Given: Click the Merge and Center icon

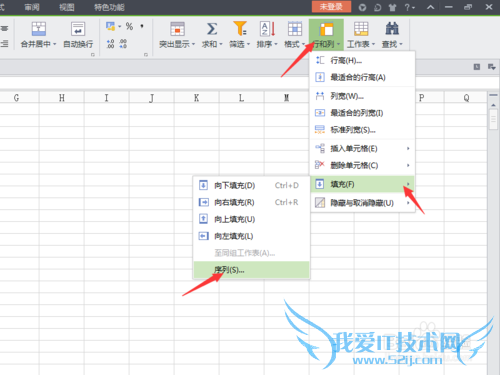Looking at the screenshot, I should click(x=39, y=29).
